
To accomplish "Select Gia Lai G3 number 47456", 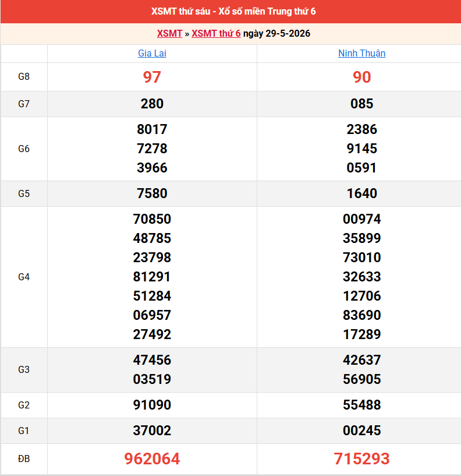I will click(152, 360).
